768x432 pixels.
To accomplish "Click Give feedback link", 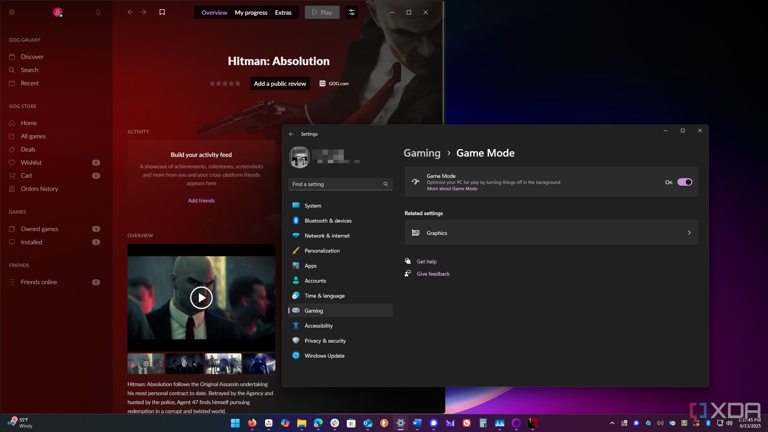I will [x=433, y=274].
